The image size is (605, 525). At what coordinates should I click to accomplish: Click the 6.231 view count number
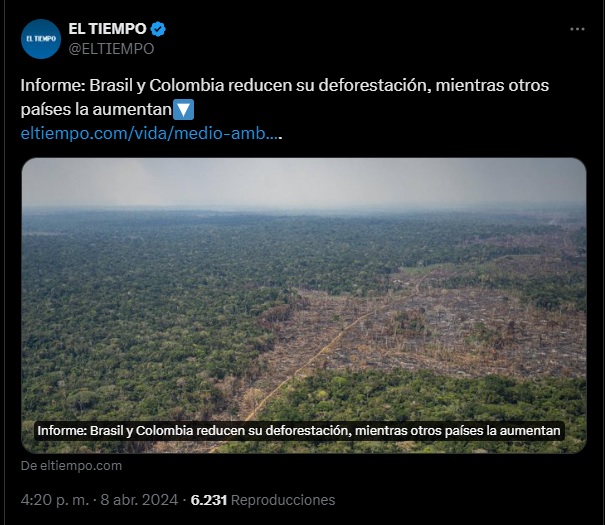(x=209, y=500)
